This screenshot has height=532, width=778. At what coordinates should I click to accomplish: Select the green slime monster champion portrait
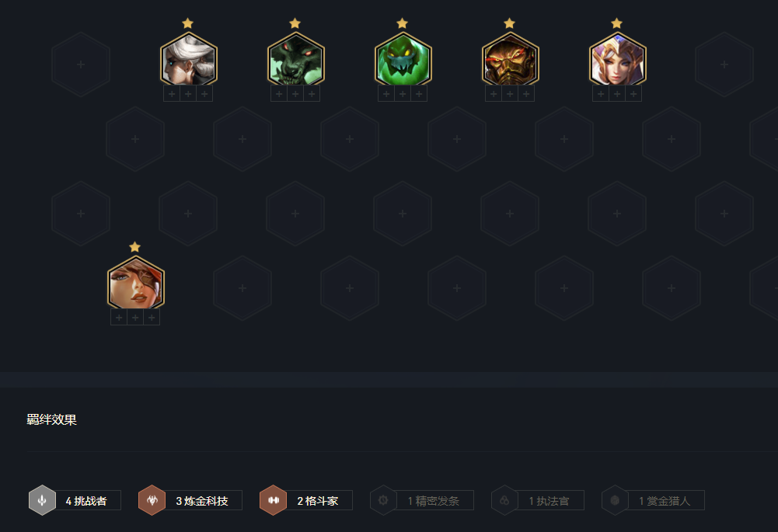(403, 60)
